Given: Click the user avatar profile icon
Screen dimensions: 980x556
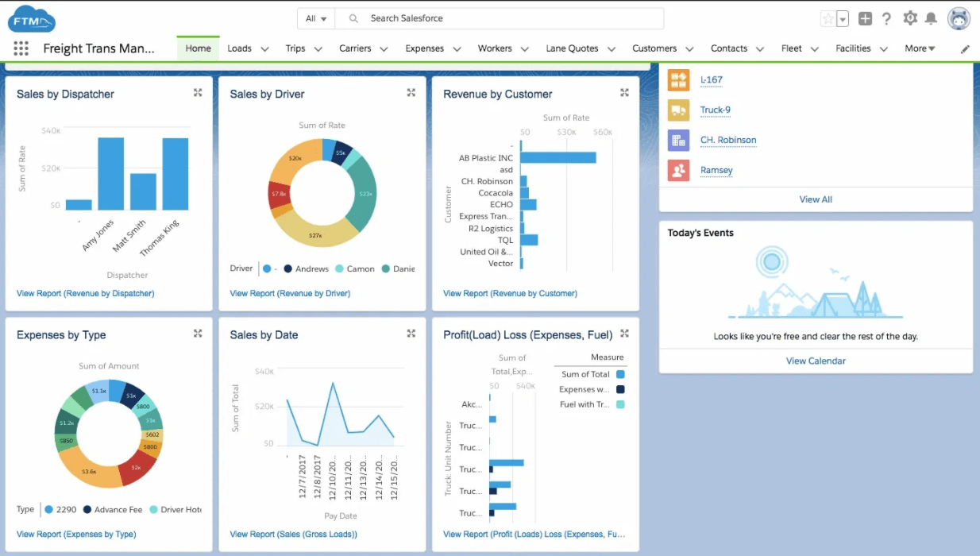Looking at the screenshot, I should [x=959, y=19].
